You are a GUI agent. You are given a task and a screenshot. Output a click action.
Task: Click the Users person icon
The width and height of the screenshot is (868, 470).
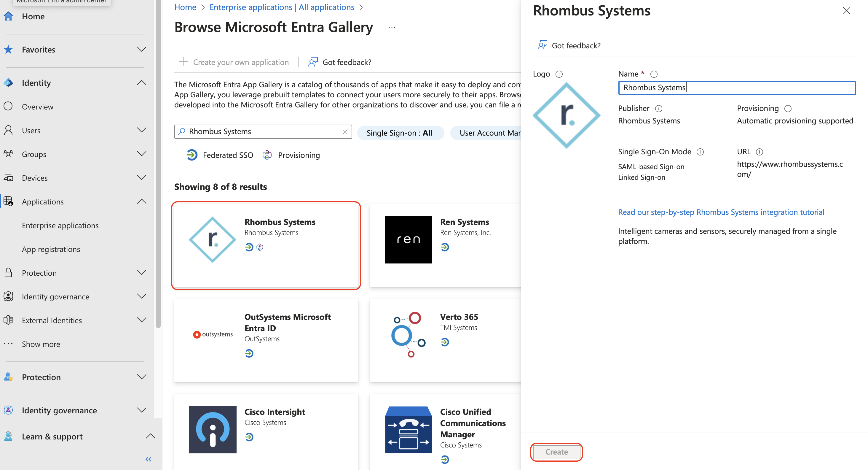coord(8,130)
